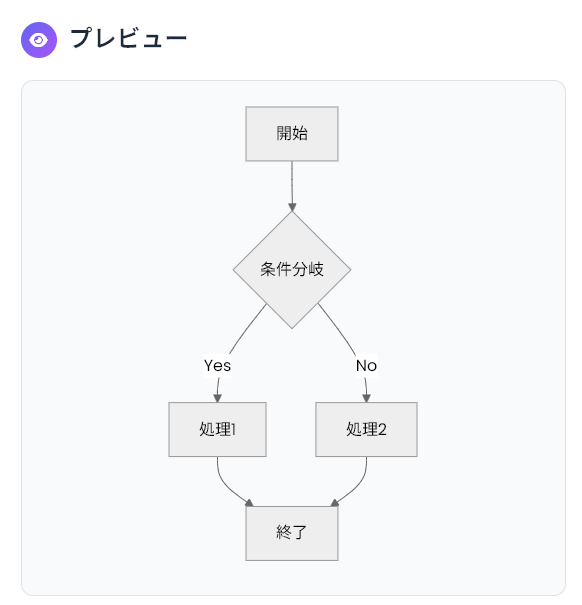Click the プレビュー heading text
Viewport: 582px width, 605px height.
tap(129, 39)
